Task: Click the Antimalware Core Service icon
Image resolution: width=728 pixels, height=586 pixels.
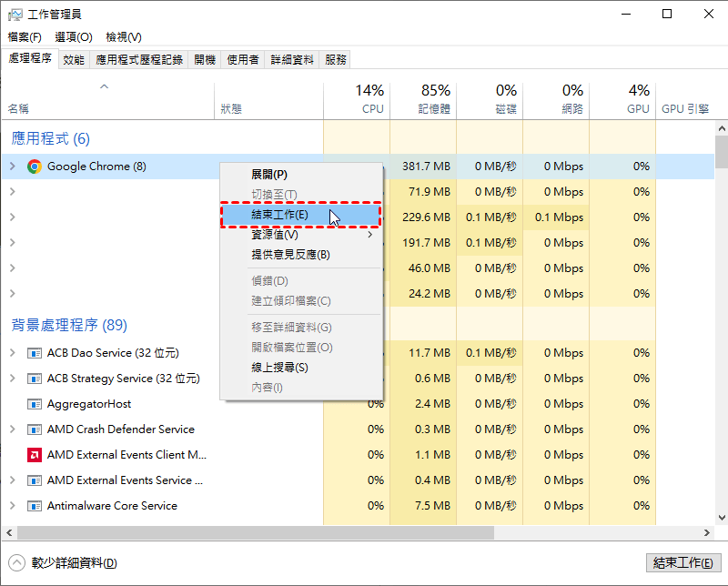Action: [x=35, y=506]
